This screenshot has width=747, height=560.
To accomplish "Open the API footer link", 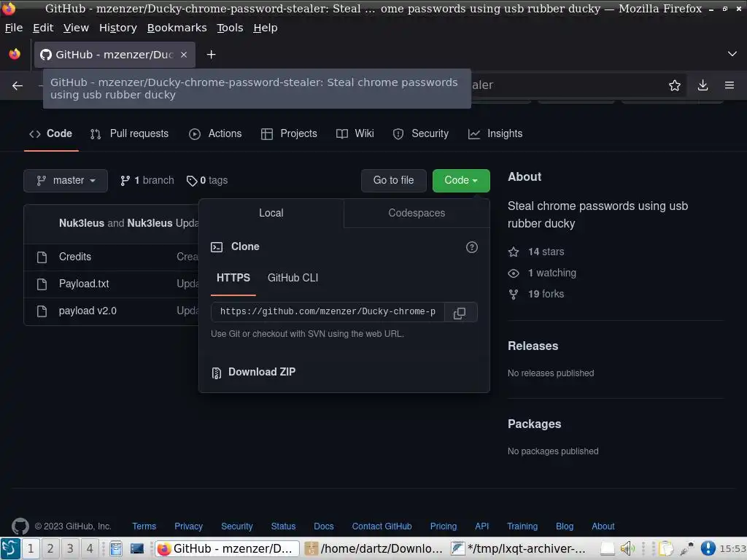I will [x=481, y=526].
